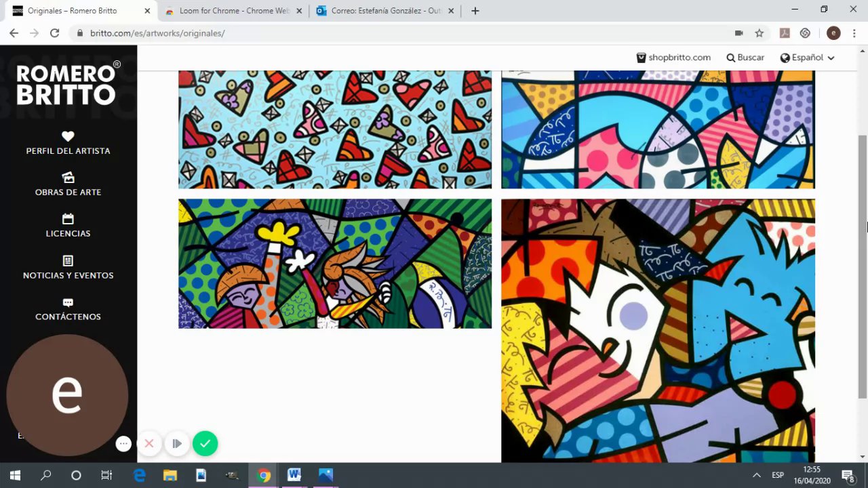The height and width of the screenshot is (488, 868).
Task: Expand the Español language dropdown
Action: tap(807, 58)
